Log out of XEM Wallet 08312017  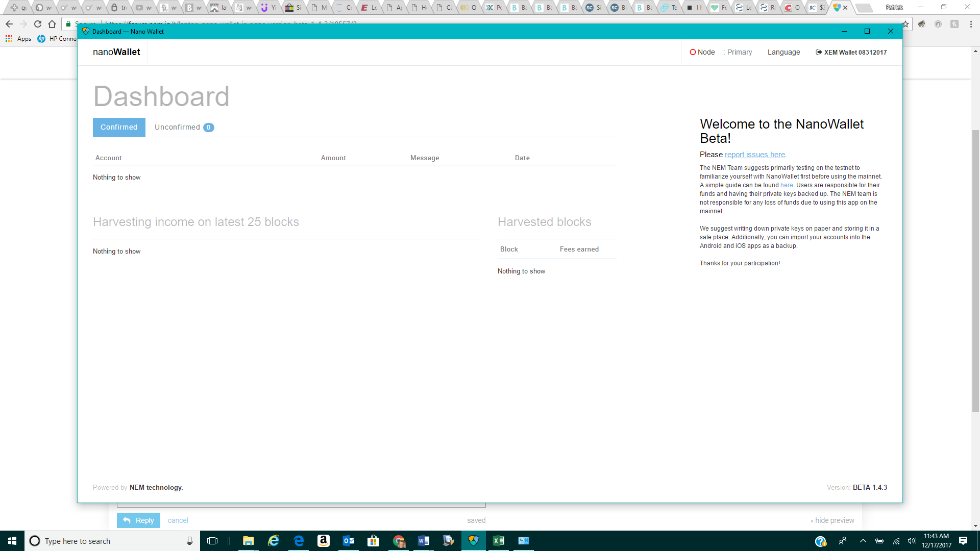point(851,52)
